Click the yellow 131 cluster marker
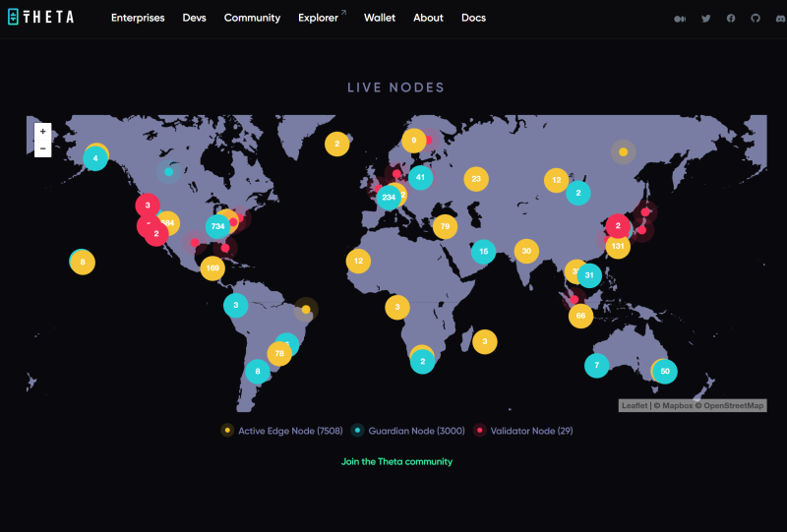 pyautogui.click(x=618, y=247)
